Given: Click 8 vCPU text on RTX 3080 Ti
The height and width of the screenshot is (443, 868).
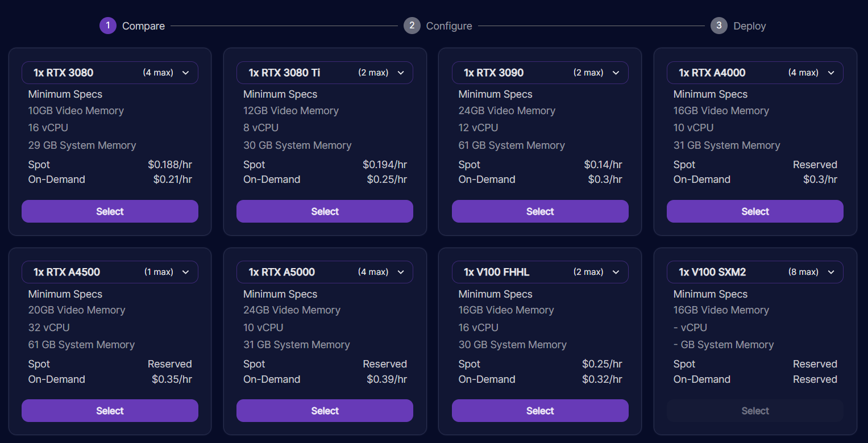Looking at the screenshot, I should (x=261, y=128).
